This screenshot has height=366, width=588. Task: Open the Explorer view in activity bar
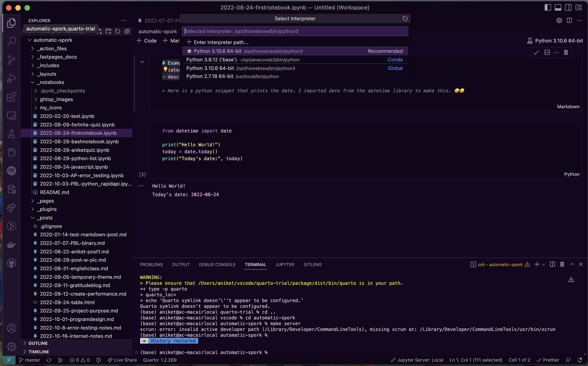(11, 23)
